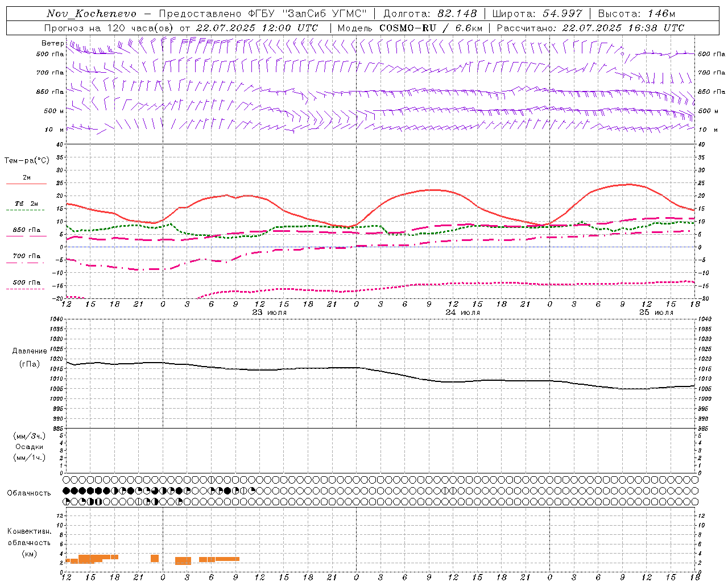Select the "(мм/1ч.)" precipitation unit label
The width and height of the screenshot is (728, 582).
30,458
